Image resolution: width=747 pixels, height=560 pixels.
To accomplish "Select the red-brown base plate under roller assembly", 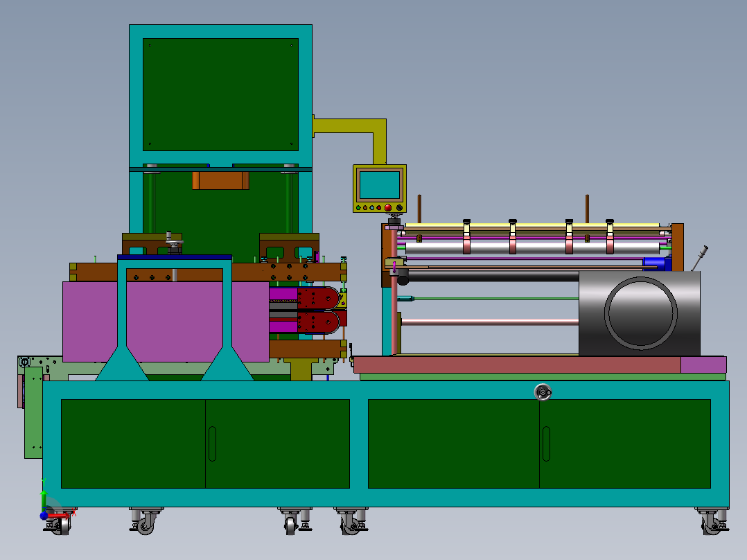I will (x=517, y=365).
